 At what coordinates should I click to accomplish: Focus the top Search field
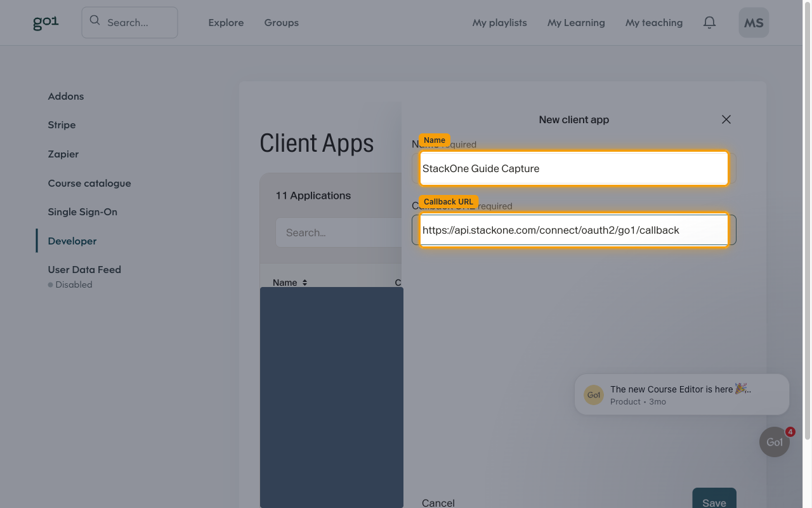129,22
